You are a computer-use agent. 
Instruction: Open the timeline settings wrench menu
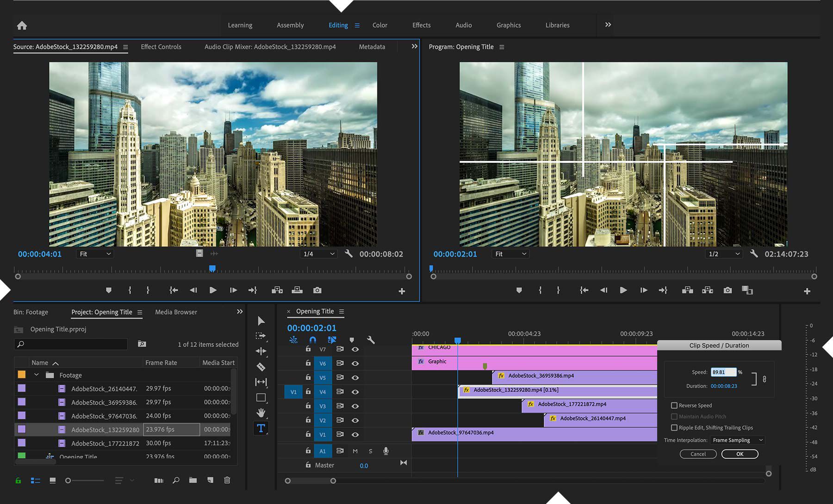pyautogui.click(x=371, y=339)
